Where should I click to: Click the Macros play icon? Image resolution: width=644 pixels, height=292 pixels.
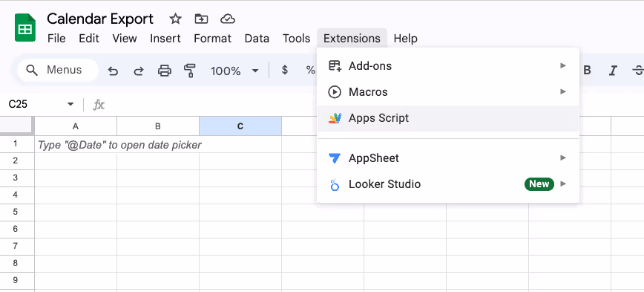click(x=335, y=92)
